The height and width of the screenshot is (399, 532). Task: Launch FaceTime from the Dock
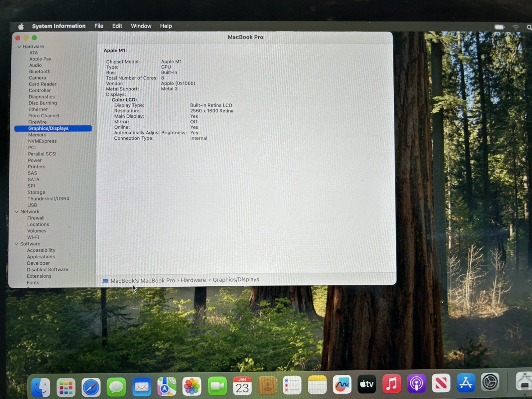[217, 386]
